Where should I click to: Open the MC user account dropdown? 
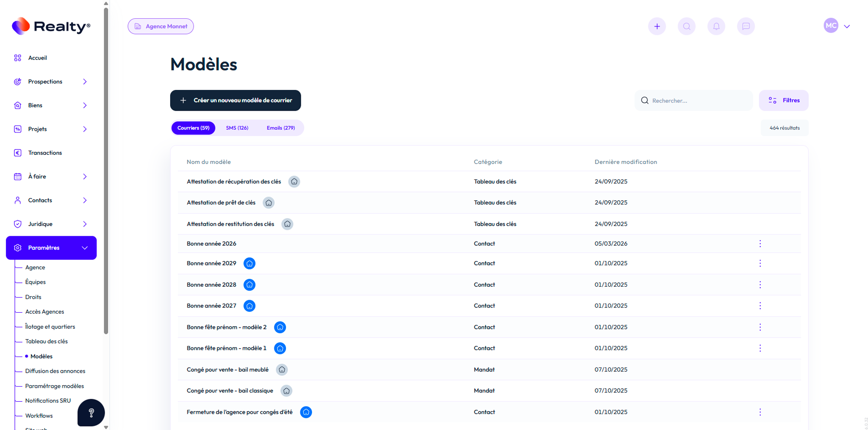[837, 26]
